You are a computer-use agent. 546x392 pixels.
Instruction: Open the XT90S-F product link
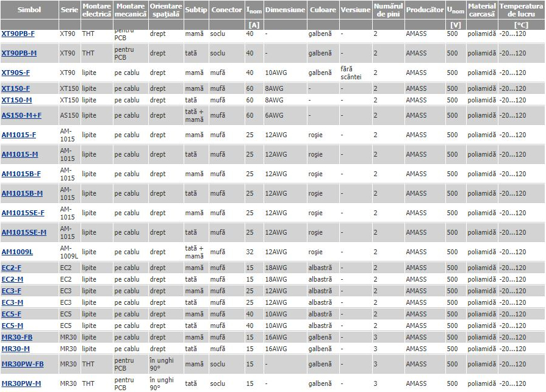(x=16, y=73)
